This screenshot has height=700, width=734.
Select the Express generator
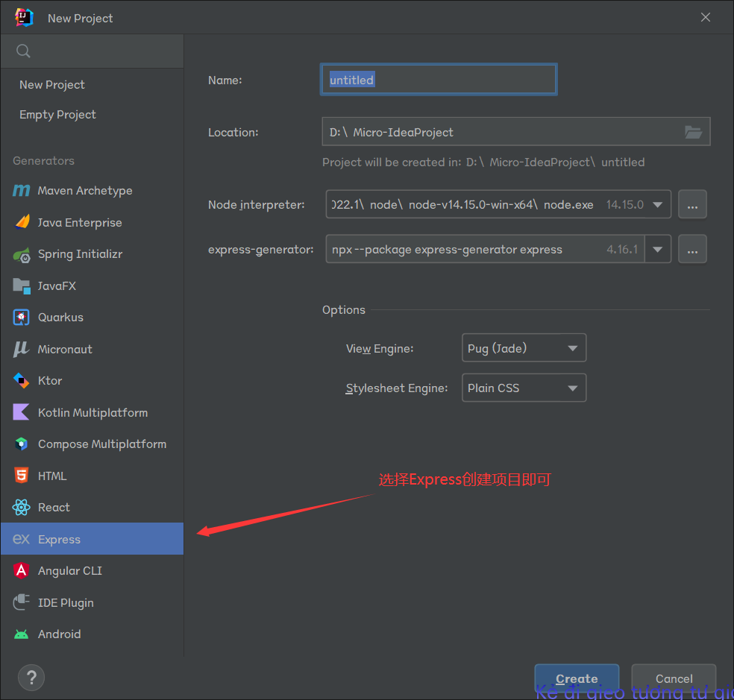click(92, 538)
